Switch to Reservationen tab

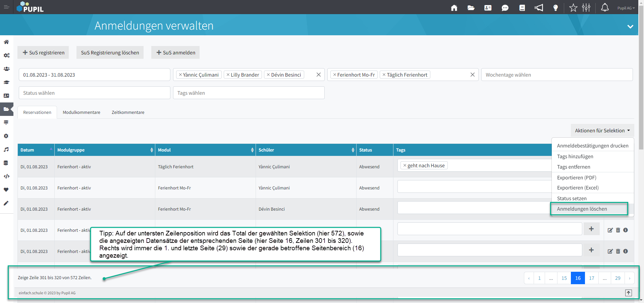click(x=37, y=112)
